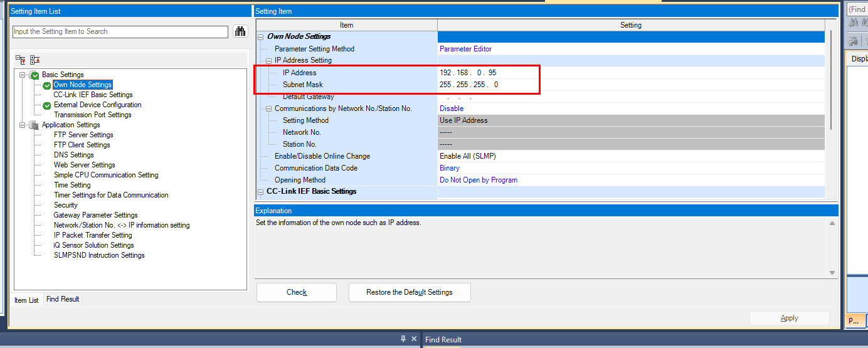Select Simple CPU Communication Setting item
This screenshot has width=868, height=348.
point(106,176)
